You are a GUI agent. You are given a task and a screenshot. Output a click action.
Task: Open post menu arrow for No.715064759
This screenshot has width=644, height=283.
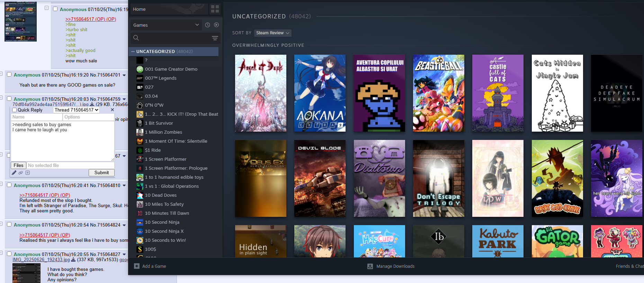[124, 99]
